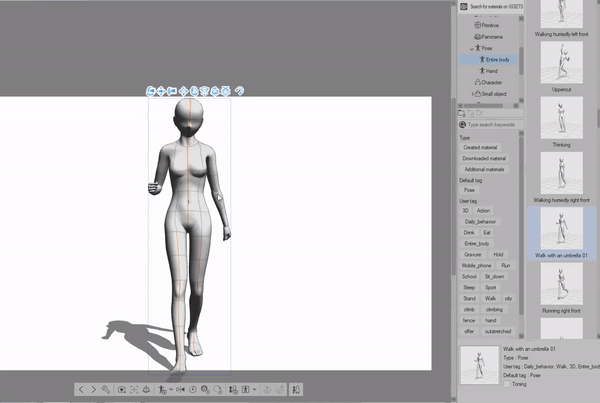
Task: Click the Sit_down user tag
Action: pos(494,276)
